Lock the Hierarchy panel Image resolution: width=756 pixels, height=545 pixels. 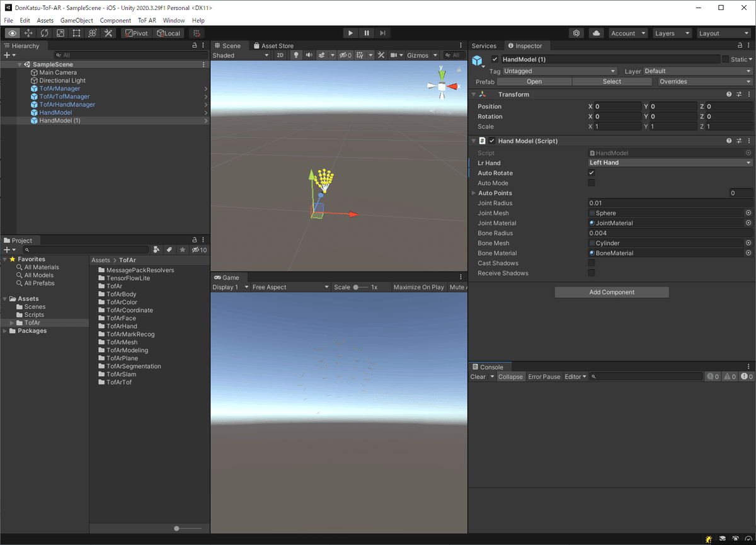[195, 46]
